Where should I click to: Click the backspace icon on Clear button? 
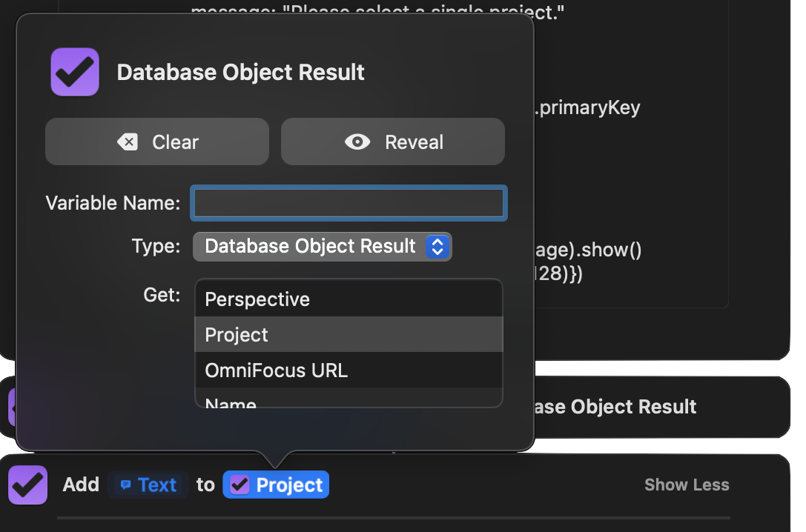coord(128,142)
